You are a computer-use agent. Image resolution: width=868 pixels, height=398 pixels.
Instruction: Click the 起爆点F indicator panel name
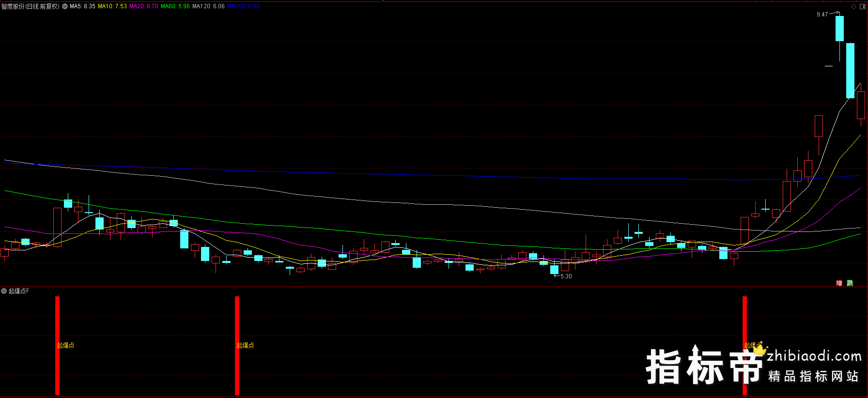coord(19,291)
